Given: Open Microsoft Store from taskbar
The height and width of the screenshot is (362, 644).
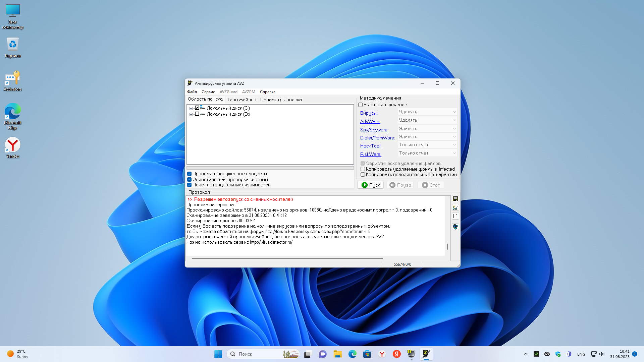Looking at the screenshot, I should [367, 354].
